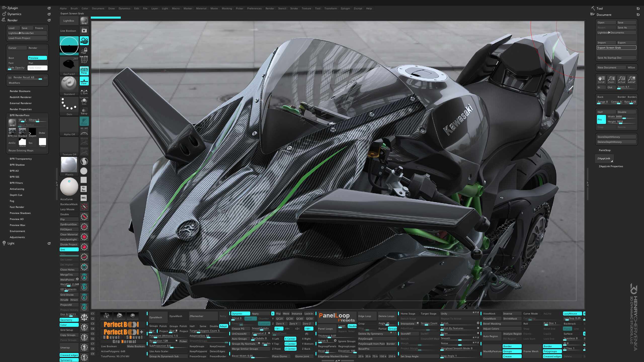Click the snapshot camera icon

point(84,30)
